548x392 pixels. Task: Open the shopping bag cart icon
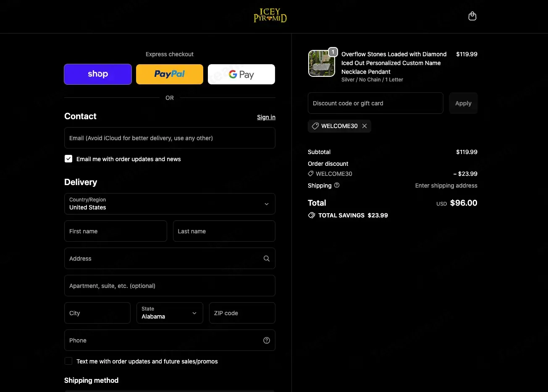(x=472, y=16)
